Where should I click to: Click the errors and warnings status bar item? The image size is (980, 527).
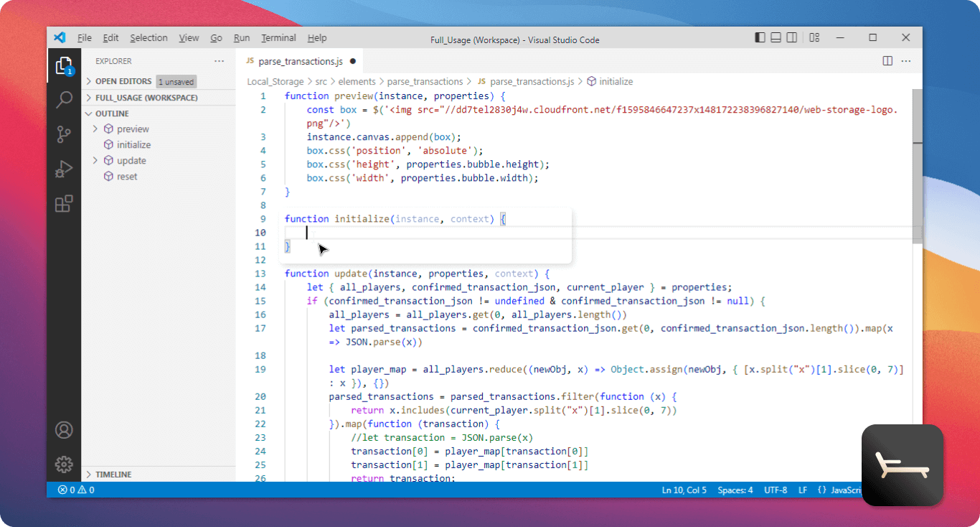pyautogui.click(x=74, y=490)
